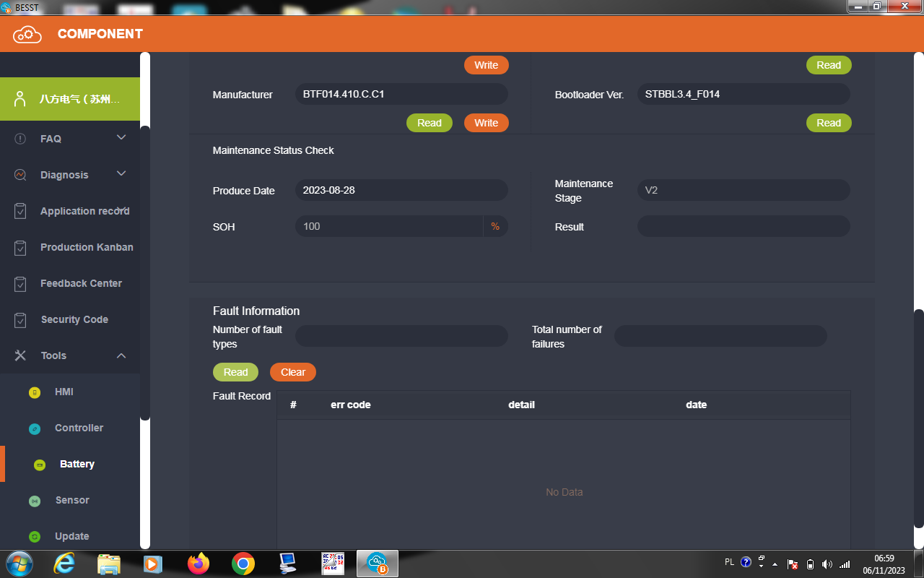The height and width of the screenshot is (578, 924).
Task: Click the Result field
Action: (744, 226)
